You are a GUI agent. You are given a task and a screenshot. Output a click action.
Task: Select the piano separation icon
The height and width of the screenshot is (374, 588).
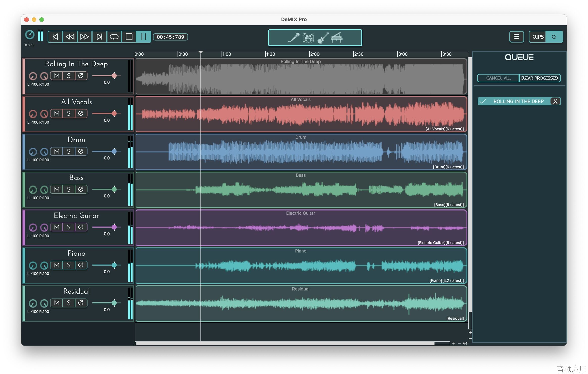pyautogui.click(x=337, y=38)
